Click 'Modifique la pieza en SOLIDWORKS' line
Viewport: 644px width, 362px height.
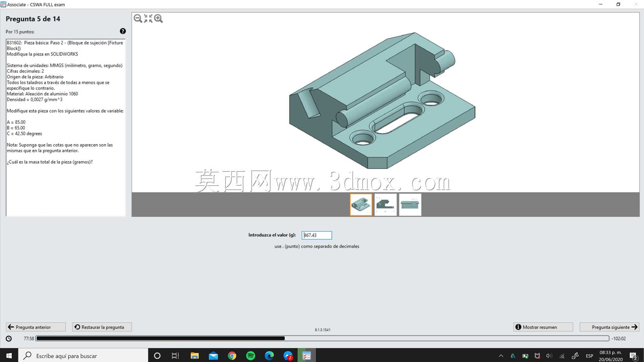[42, 54]
